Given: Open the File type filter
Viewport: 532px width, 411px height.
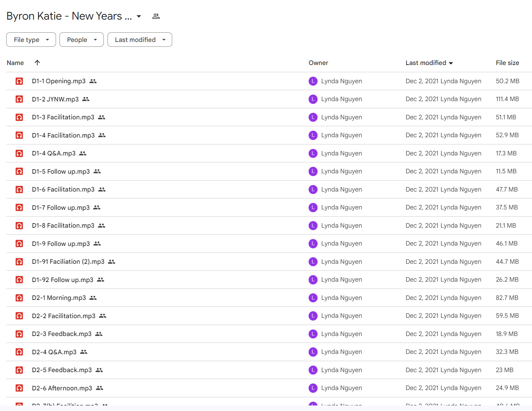Looking at the screenshot, I should pos(31,40).
